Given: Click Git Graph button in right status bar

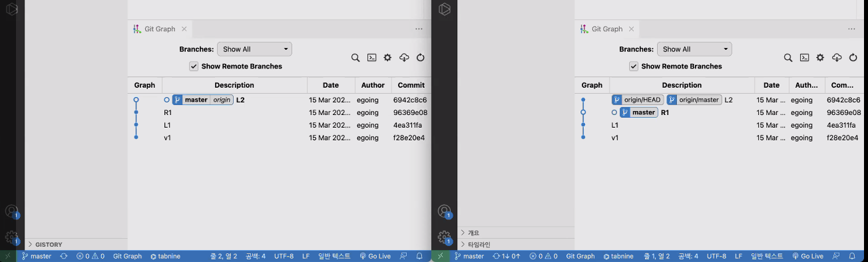Looking at the screenshot, I should tap(580, 256).
